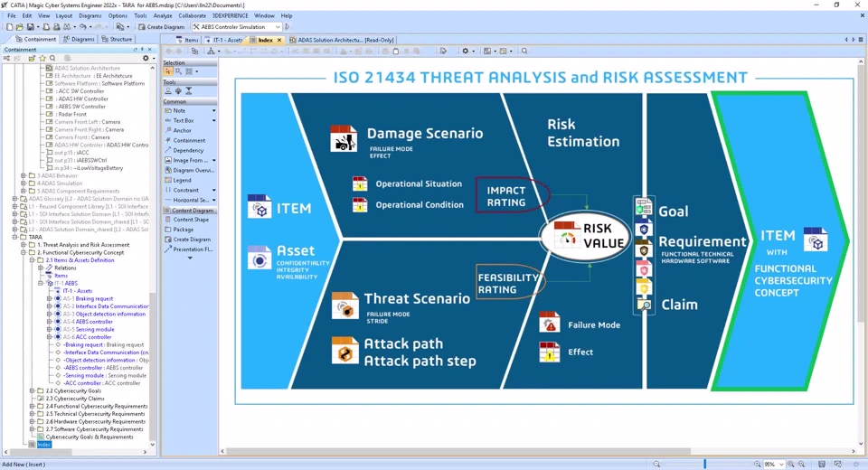The width and height of the screenshot is (868, 470).
Task: Open the Containment panel gear options
Action: (146, 58)
